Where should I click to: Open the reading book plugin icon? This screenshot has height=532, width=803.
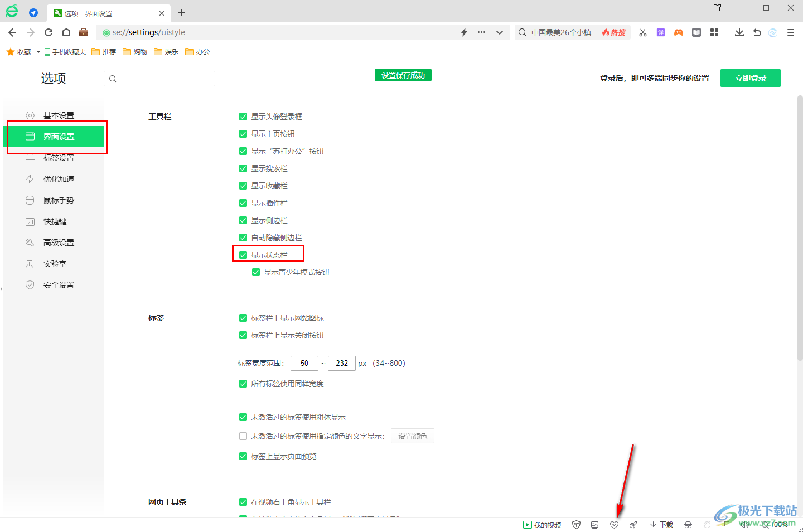point(696,32)
